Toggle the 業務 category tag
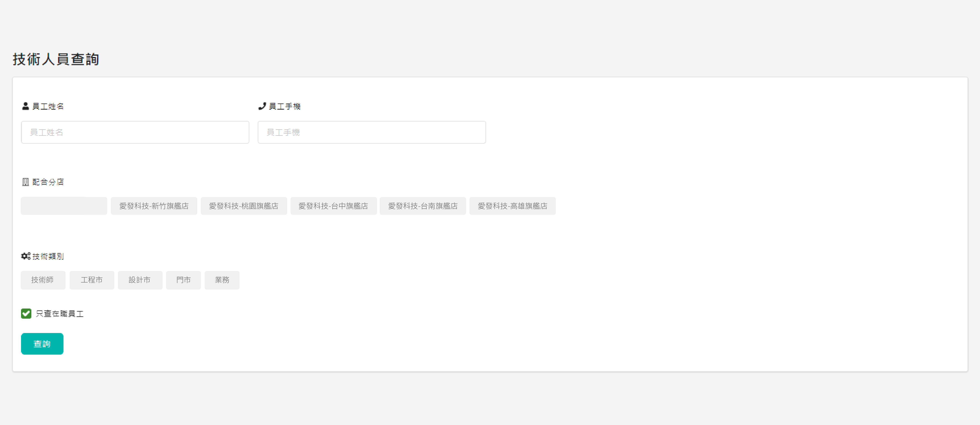Image resolution: width=980 pixels, height=425 pixels. [222, 280]
